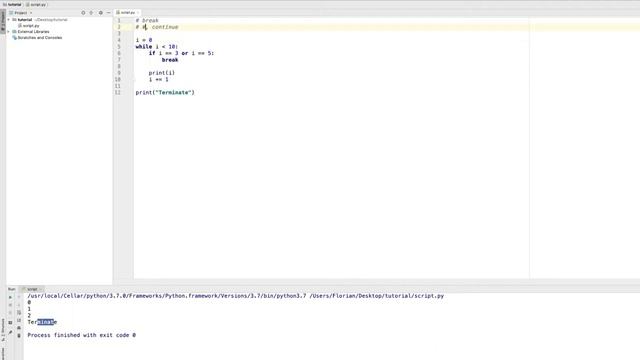Viewport: 640px width, 360px height.
Task: Click the down the stack trace arrow
Action: (19, 305)
